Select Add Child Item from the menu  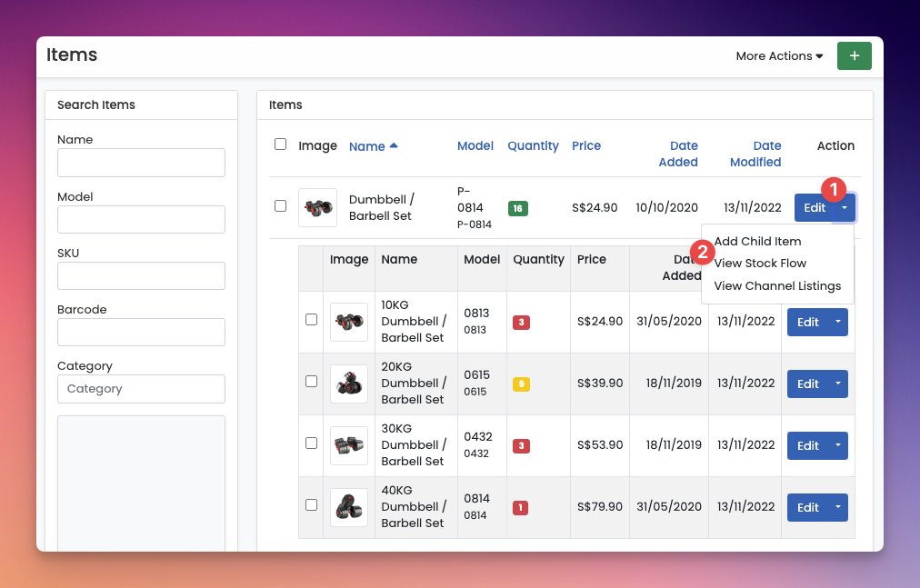pos(757,242)
